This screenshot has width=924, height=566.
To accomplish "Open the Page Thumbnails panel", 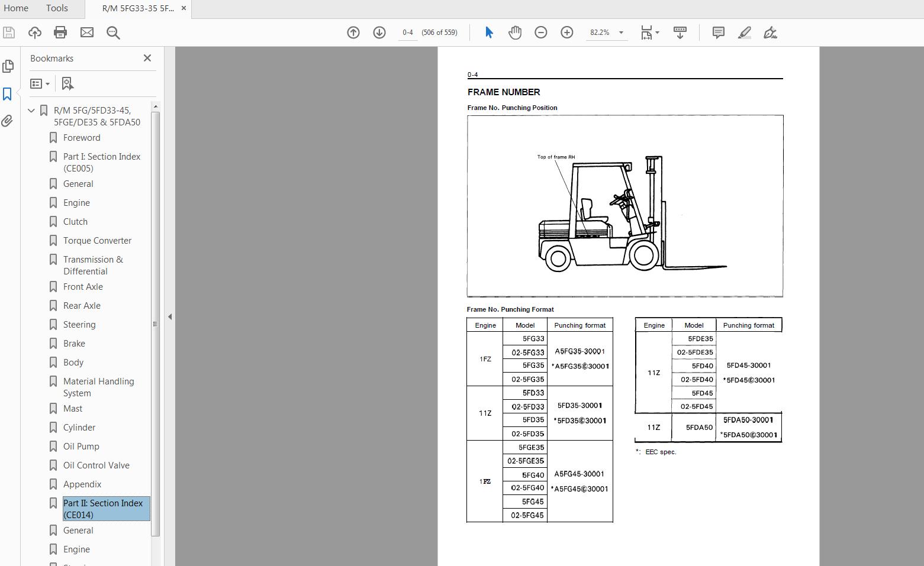I will click(8, 66).
